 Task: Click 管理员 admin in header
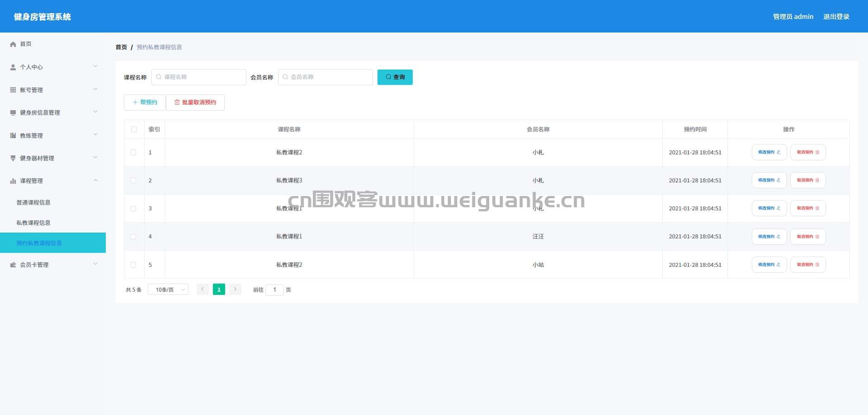pyautogui.click(x=793, y=17)
